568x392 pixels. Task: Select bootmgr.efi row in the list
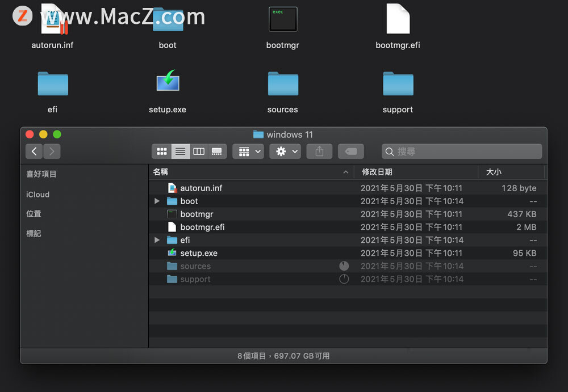[x=348, y=227]
